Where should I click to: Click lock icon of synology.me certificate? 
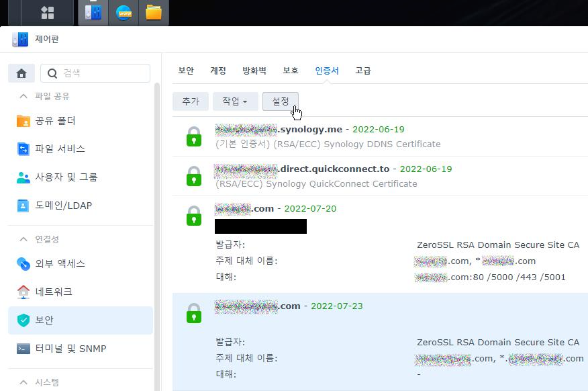(x=194, y=136)
